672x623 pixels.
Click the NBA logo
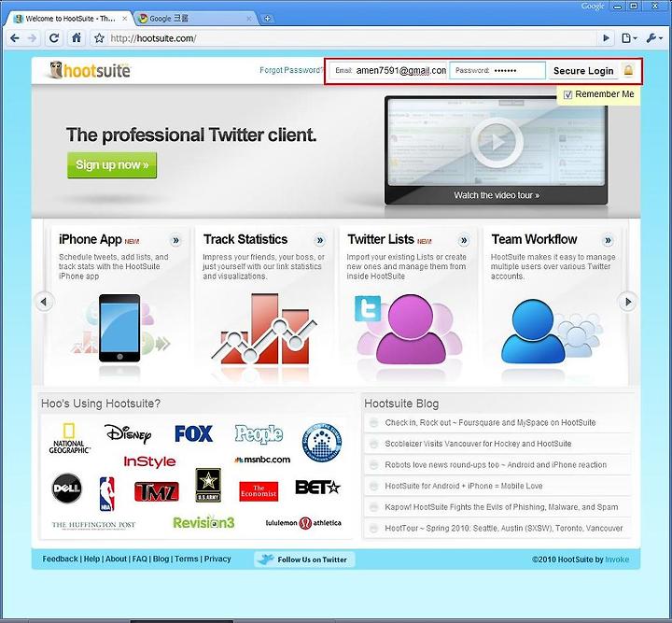click(107, 493)
